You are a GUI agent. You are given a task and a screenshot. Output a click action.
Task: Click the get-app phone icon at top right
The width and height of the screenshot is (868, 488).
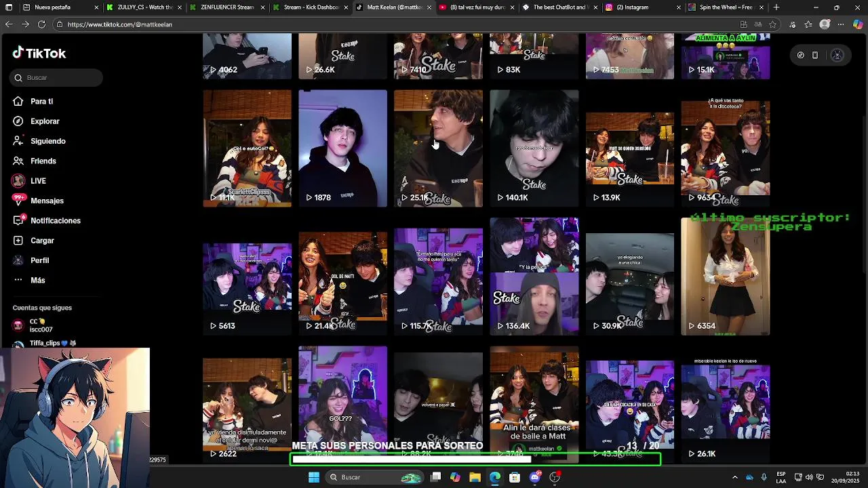point(815,55)
